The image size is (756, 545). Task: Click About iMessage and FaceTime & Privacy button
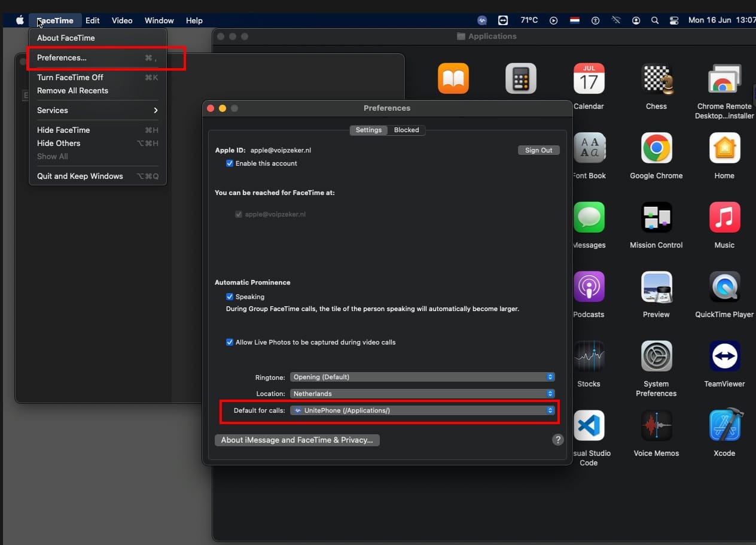pyautogui.click(x=297, y=440)
